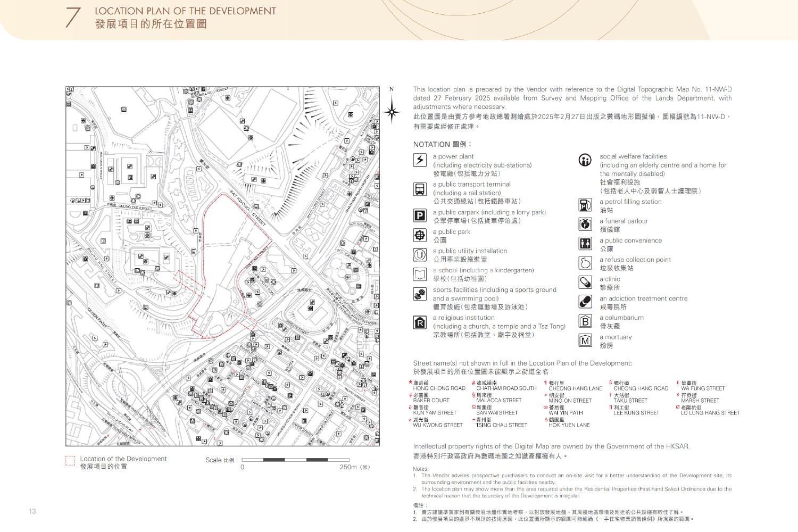Click 'HOK YUEN LANE' street name entry
The image size is (798, 532).
click(569, 425)
